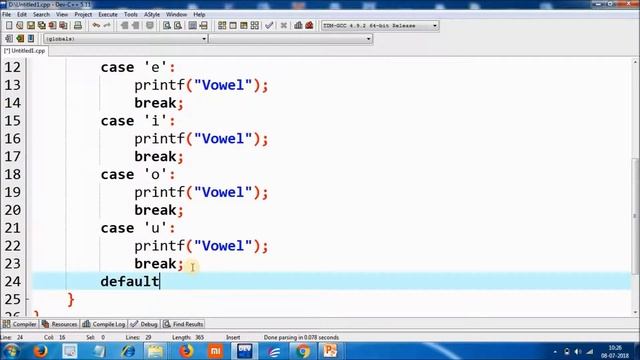The height and width of the screenshot is (360, 640).
Task: Switch to the Find Results bottom tab
Action: click(x=183, y=324)
